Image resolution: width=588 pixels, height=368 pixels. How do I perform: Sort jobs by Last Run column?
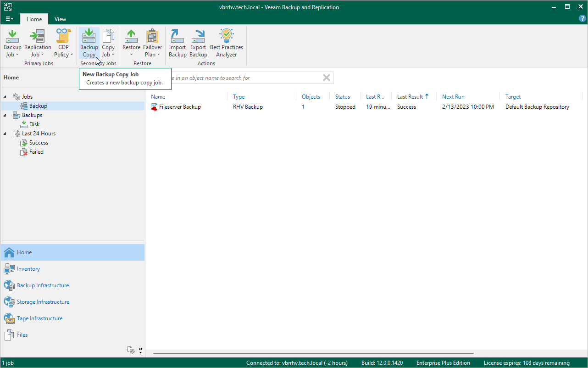[376, 97]
